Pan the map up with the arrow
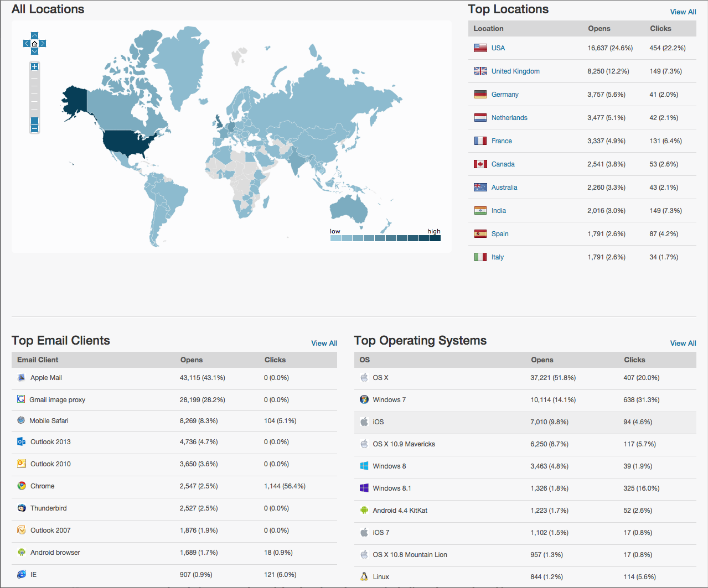The image size is (708, 588). coord(34,36)
